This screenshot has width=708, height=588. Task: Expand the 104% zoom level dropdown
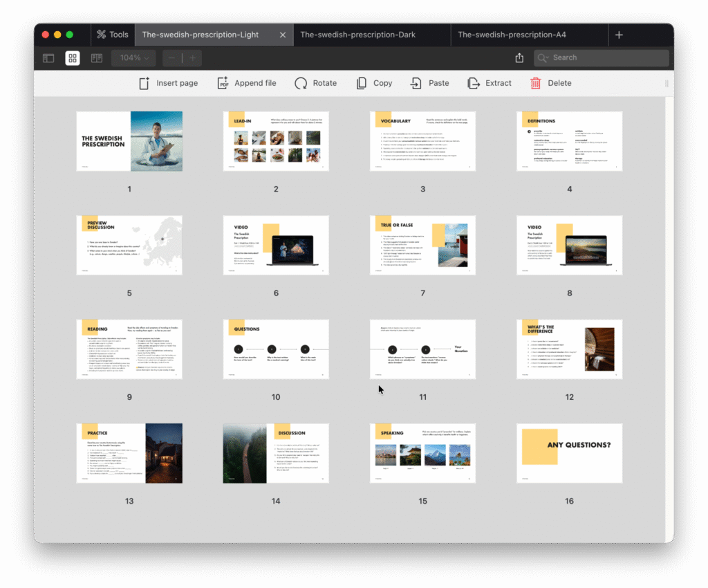[x=134, y=58]
